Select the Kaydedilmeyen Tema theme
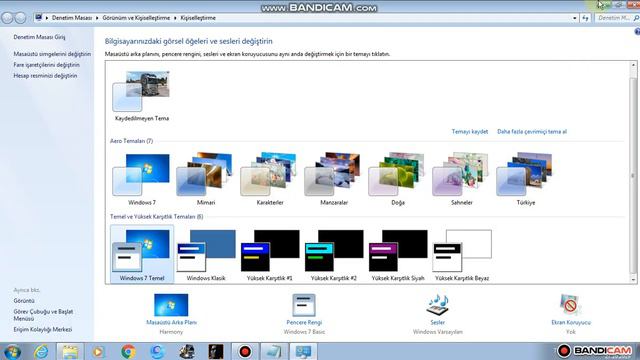640x360 pixels. pos(141,96)
